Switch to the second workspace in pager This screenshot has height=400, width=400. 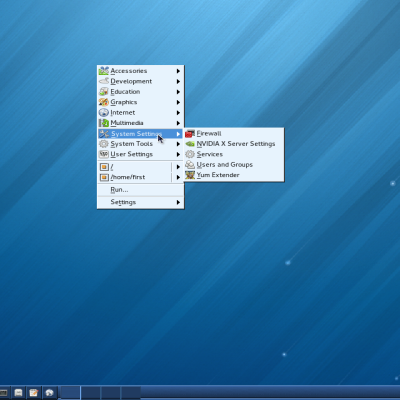click(91, 393)
